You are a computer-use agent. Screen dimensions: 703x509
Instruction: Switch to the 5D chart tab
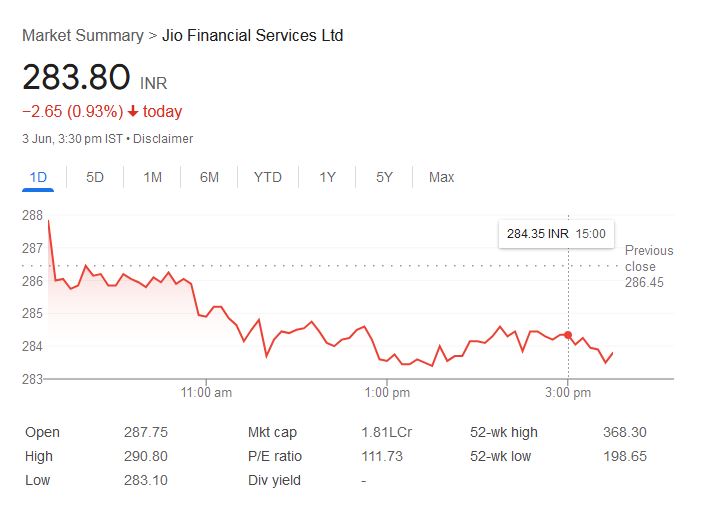[x=95, y=177]
